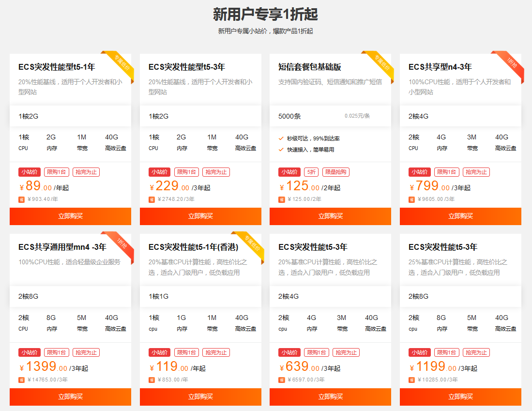
Task: Buy the ¥89.00 ECS t5-1年 plan with 立即购买
Action: (x=70, y=216)
